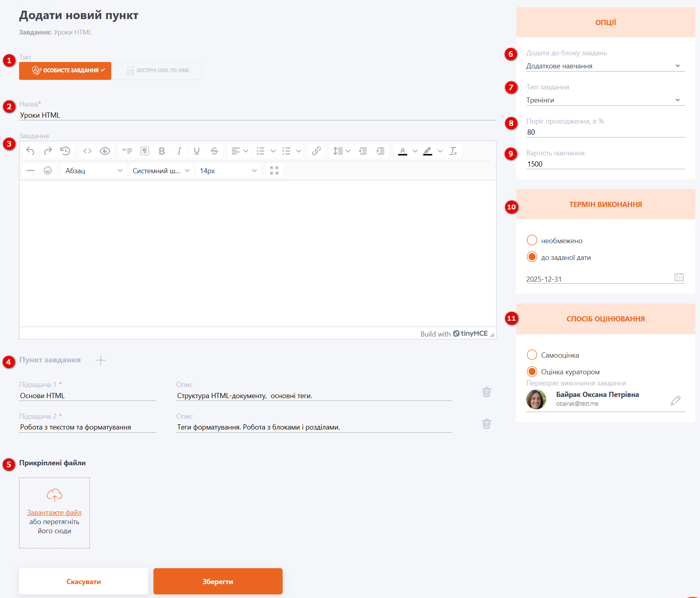Select the 'необмежено' deadline option
Viewport: 700px width, 598px height.
[532, 240]
